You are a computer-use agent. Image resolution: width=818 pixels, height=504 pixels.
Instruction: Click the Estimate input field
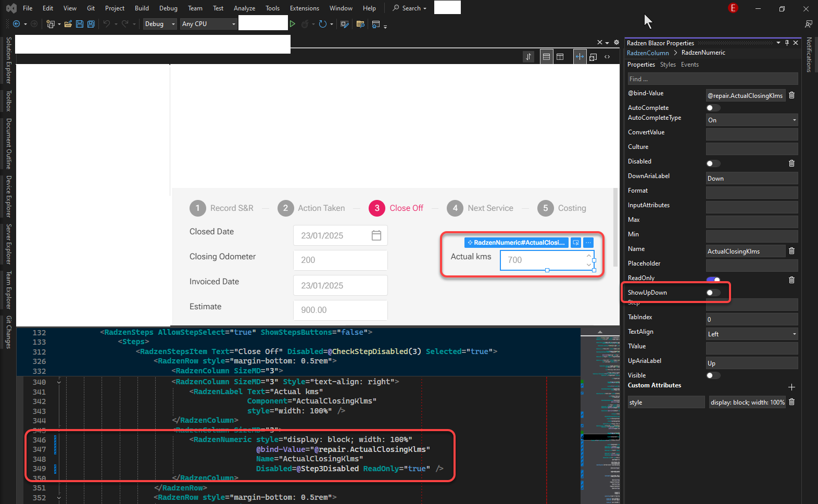click(341, 310)
